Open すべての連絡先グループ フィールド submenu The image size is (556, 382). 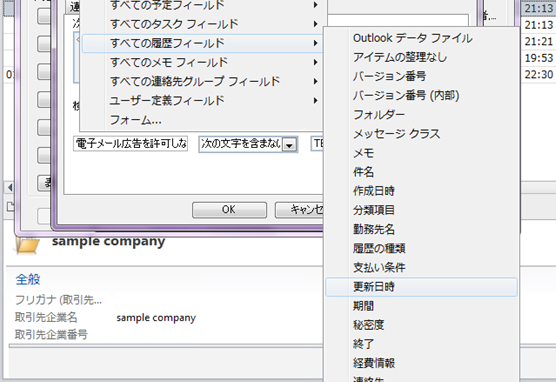coord(202,82)
